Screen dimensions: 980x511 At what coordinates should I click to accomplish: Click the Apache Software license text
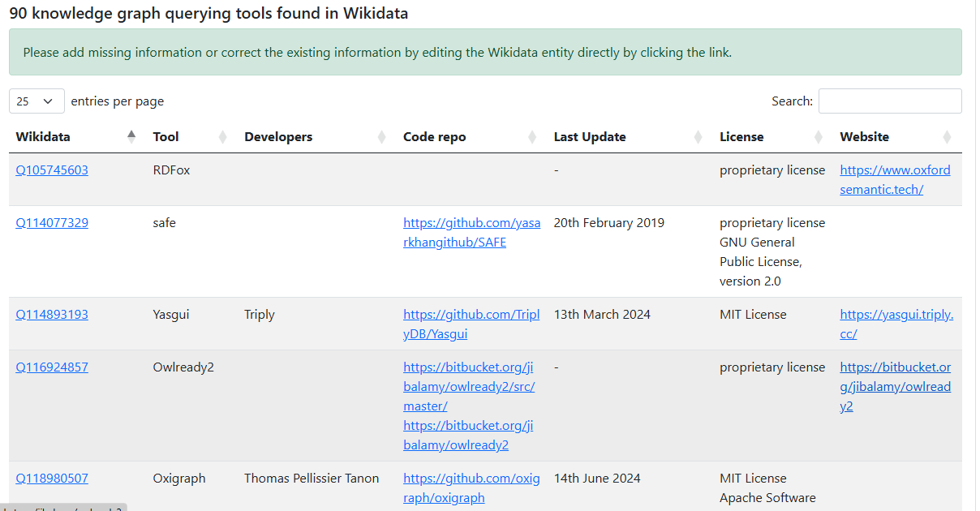click(767, 498)
